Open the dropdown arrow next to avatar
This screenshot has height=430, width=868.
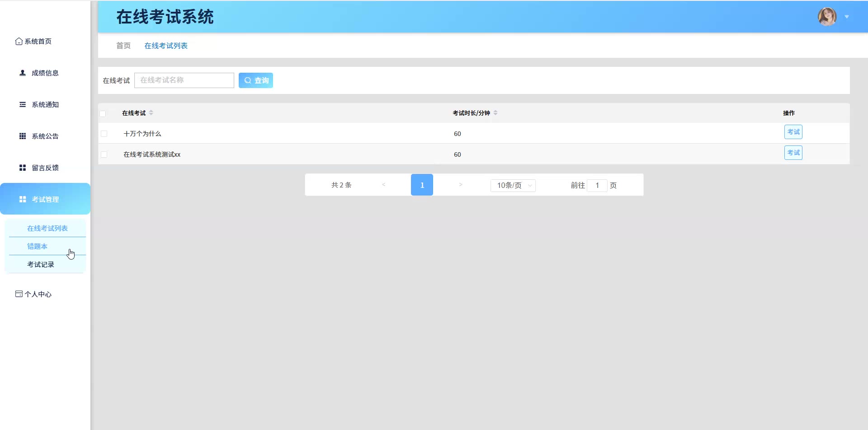click(847, 17)
